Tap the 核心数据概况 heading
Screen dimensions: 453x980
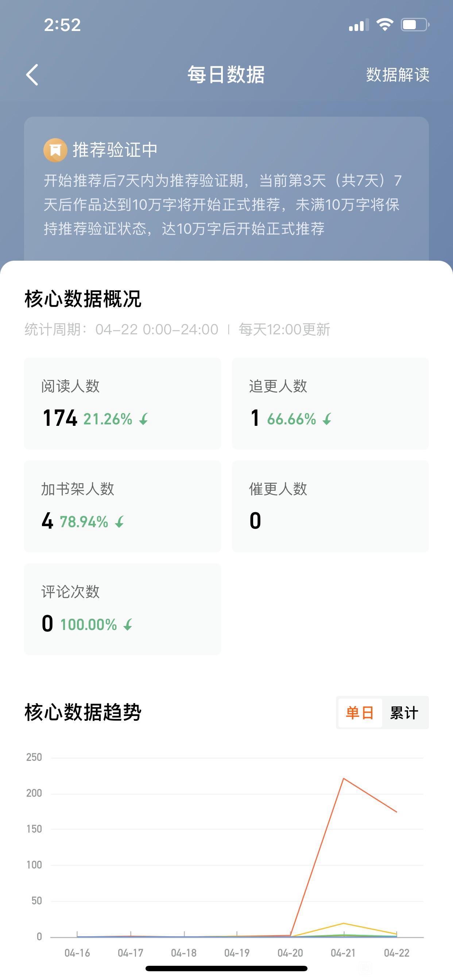[83, 299]
